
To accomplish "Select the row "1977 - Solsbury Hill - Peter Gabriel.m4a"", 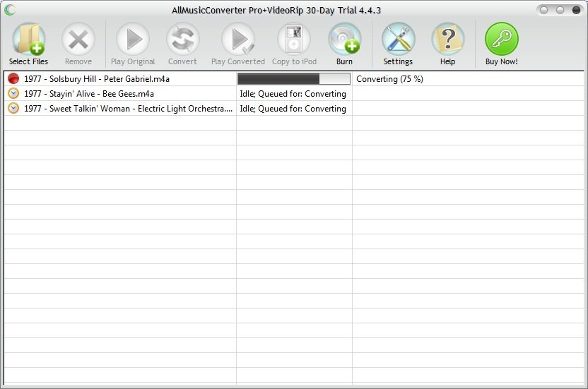I will tap(294, 78).
